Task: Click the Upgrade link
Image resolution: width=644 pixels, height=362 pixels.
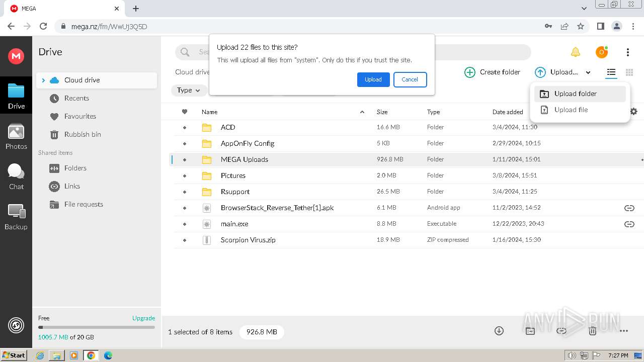Action: [x=143, y=318]
